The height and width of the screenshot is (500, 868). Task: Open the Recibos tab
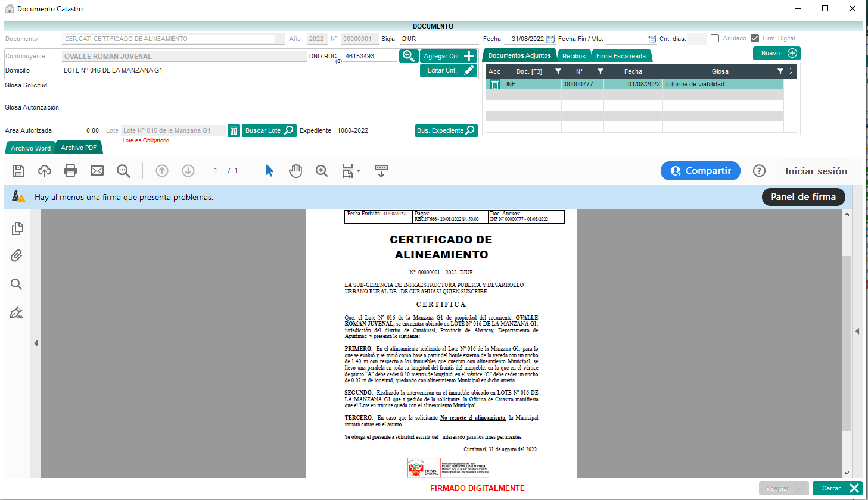click(574, 56)
